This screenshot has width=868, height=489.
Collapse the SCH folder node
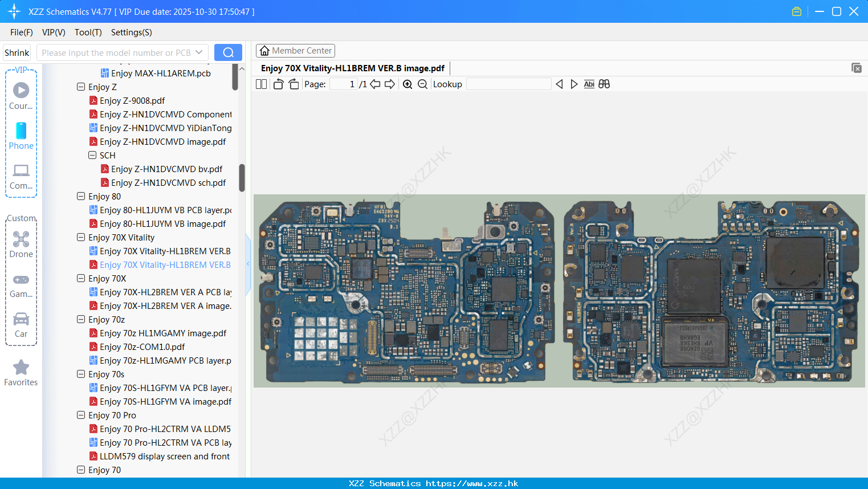(x=92, y=155)
